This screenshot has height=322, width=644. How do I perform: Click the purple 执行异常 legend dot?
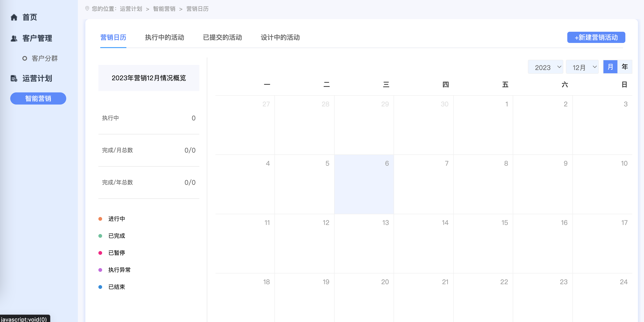(x=100, y=270)
